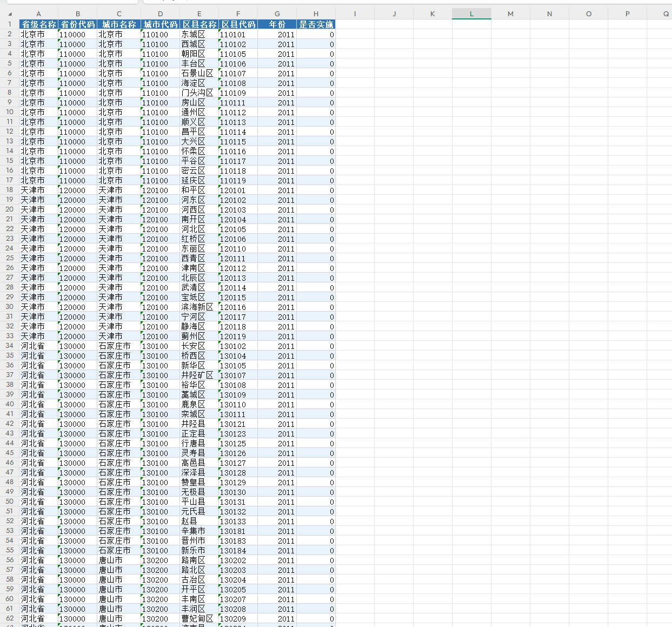Click cell 东城区

pyautogui.click(x=199, y=34)
